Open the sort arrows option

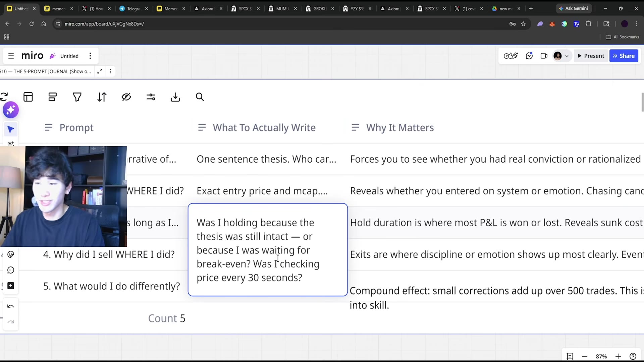pyautogui.click(x=102, y=97)
